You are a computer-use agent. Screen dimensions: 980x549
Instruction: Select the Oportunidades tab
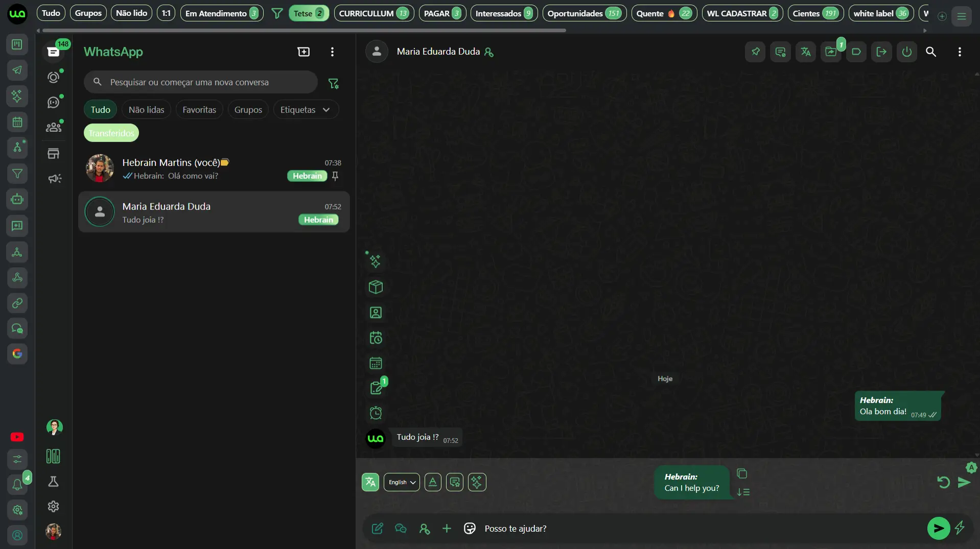pyautogui.click(x=584, y=13)
